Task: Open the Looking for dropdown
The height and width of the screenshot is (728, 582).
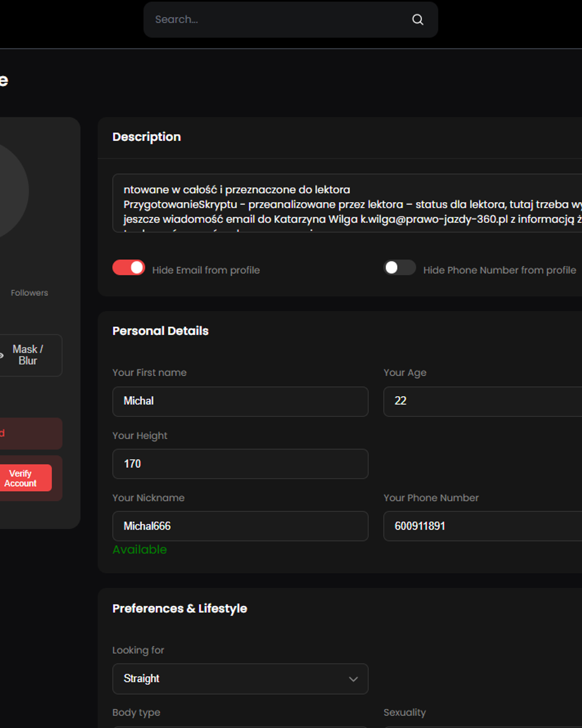Action: click(240, 679)
